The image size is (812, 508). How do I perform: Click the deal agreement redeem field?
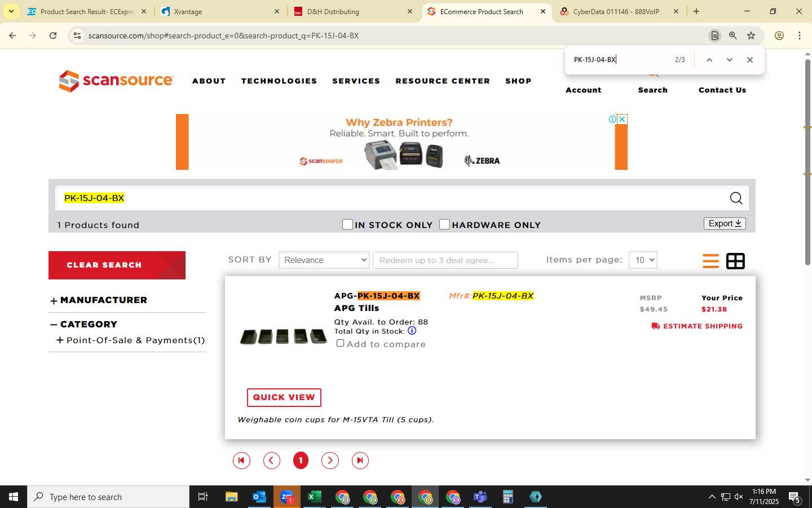[x=445, y=260]
